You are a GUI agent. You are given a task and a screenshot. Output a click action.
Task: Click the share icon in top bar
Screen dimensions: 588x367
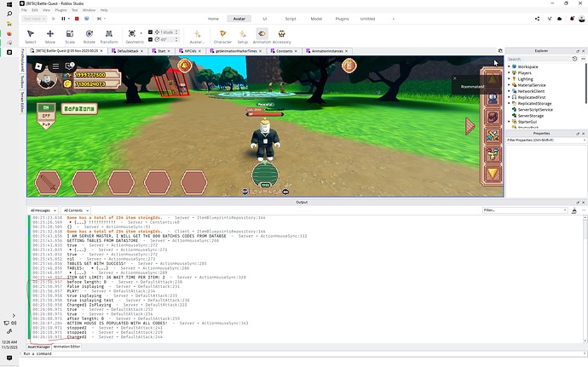(538, 19)
